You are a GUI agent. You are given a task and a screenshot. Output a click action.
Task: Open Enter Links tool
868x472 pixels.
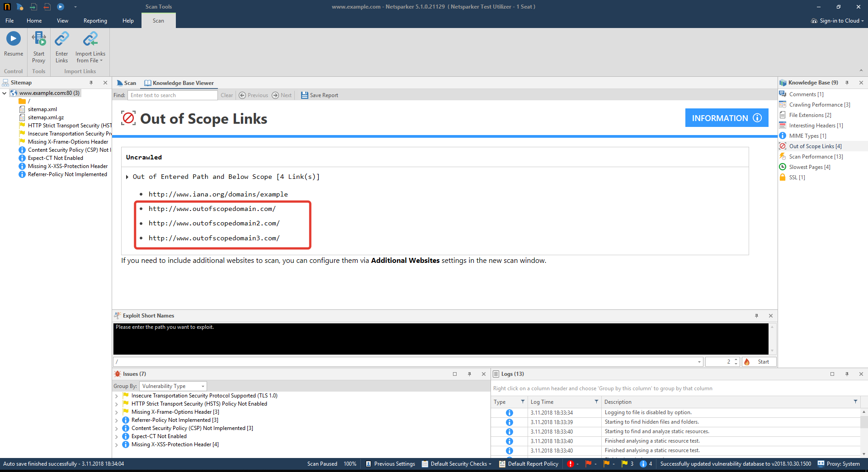click(x=62, y=47)
